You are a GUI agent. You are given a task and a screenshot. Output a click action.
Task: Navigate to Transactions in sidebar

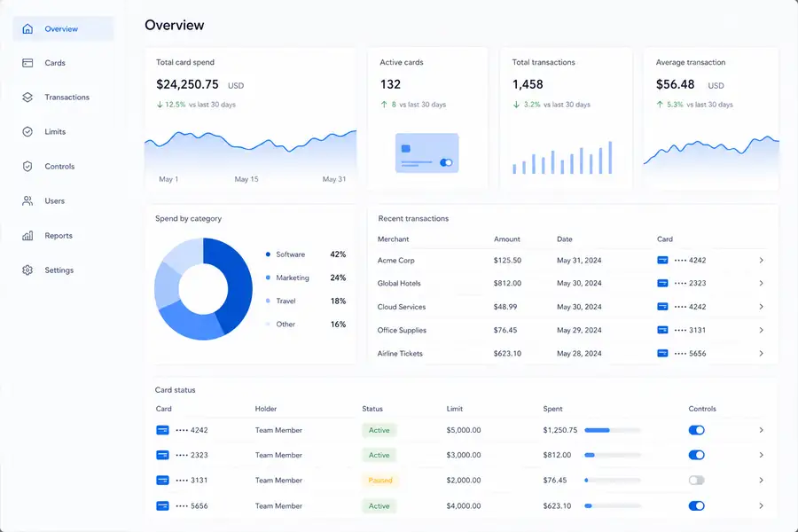click(x=66, y=97)
